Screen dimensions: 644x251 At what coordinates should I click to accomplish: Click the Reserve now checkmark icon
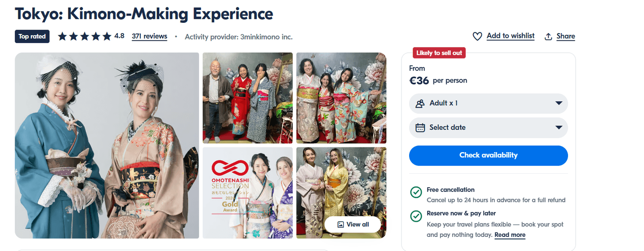416,216
